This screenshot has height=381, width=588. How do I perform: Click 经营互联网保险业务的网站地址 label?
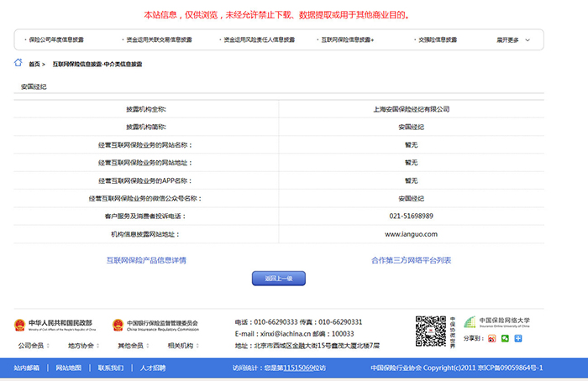pyautogui.click(x=145, y=163)
